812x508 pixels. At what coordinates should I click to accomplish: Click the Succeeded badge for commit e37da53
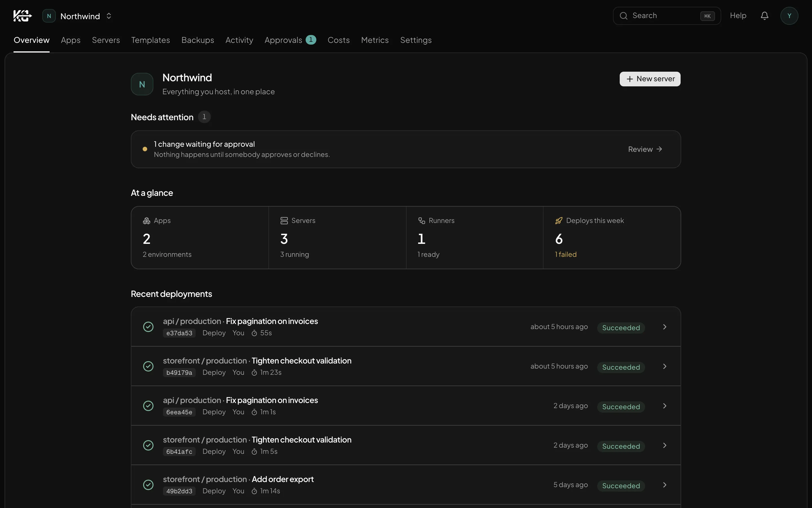[x=621, y=328]
